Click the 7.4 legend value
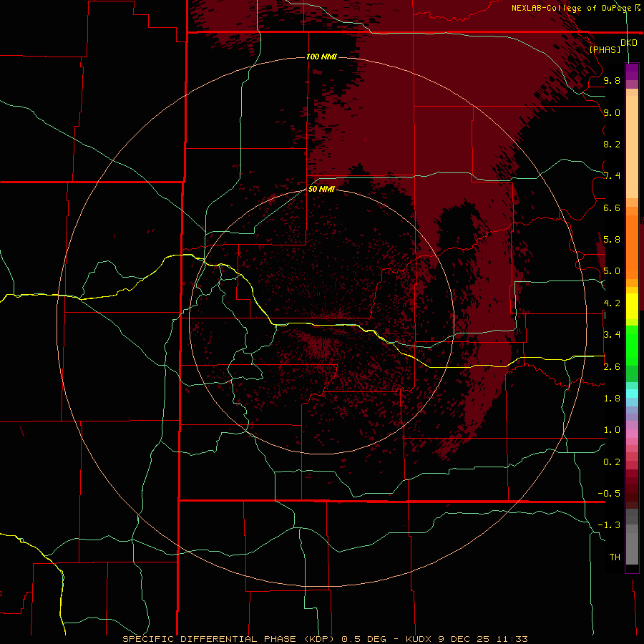The width and height of the screenshot is (644, 644). pos(612,176)
